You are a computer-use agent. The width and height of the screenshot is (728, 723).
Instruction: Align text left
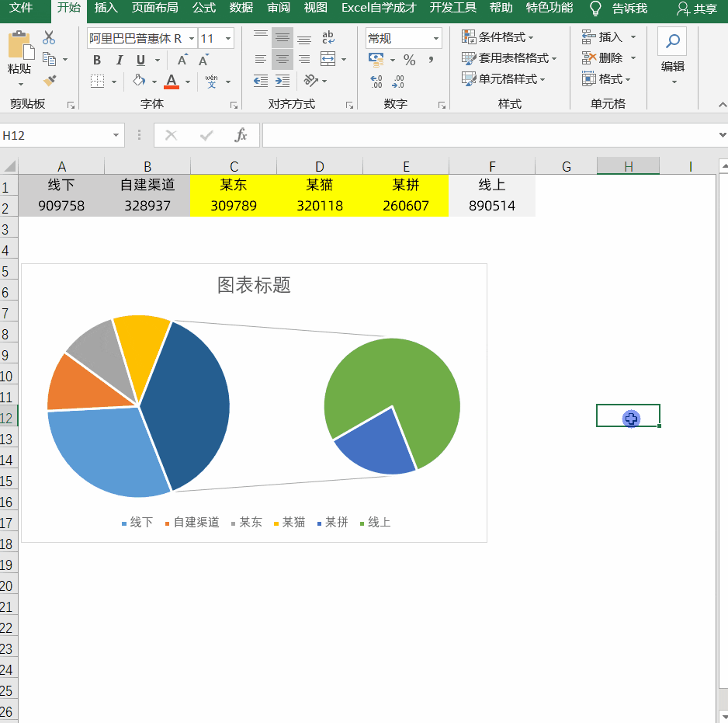tap(261, 59)
